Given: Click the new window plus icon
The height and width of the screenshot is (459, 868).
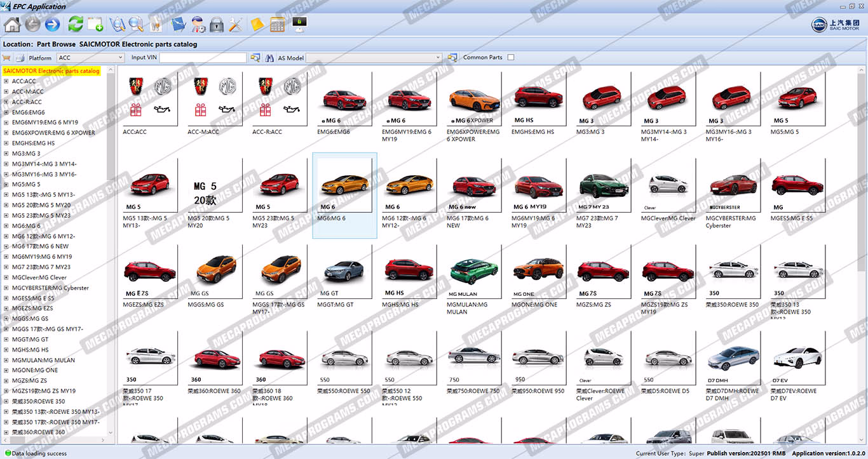Looking at the screenshot, I should point(96,25).
